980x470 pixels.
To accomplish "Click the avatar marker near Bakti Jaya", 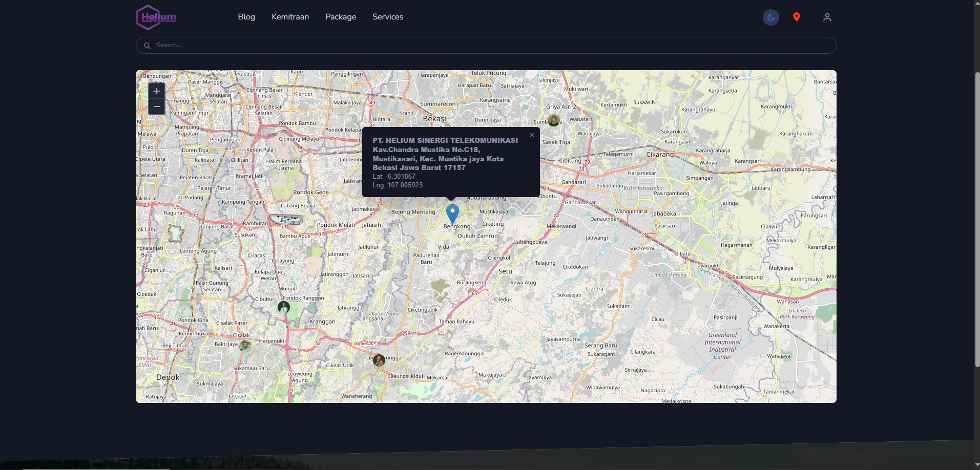I will pos(245,347).
